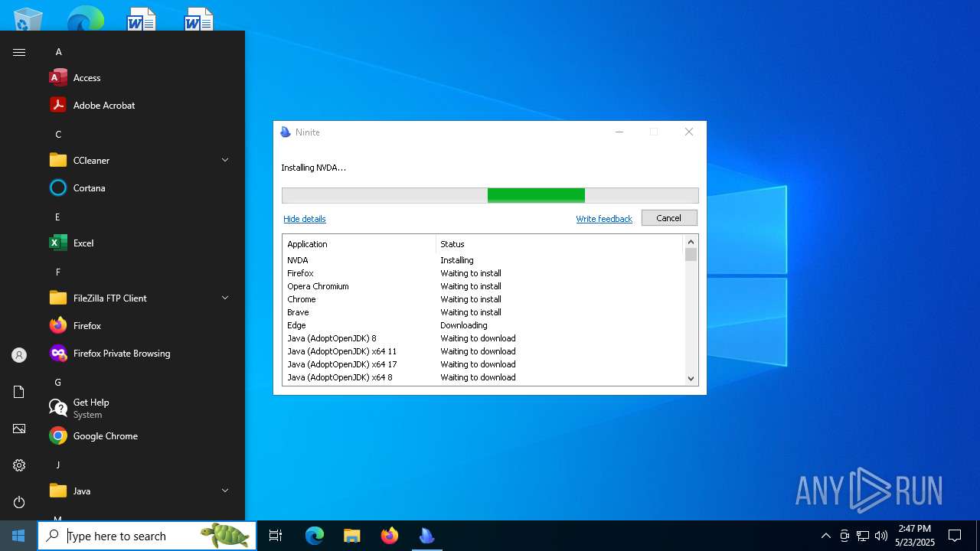Click the F letter group header
The image size is (980, 551).
click(x=58, y=272)
